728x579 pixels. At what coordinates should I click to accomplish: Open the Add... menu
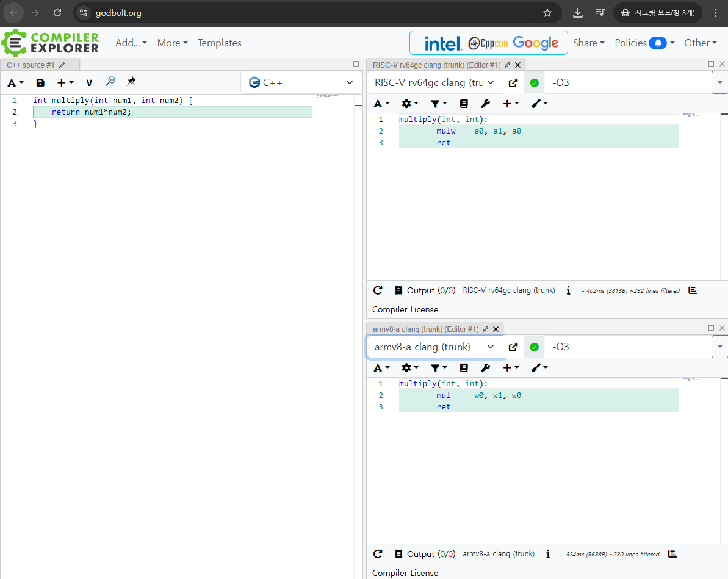pyautogui.click(x=131, y=43)
